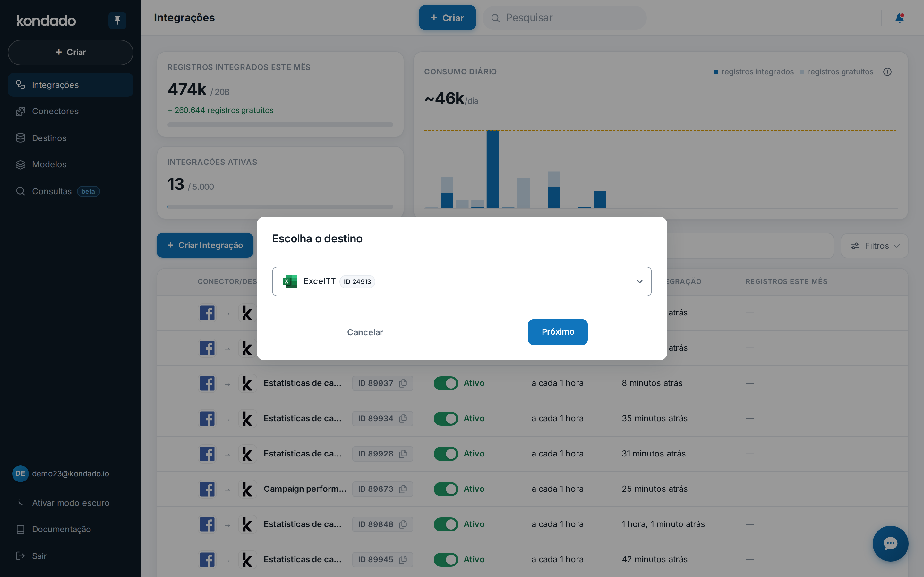The width and height of the screenshot is (924, 577).
Task: Click the sidebar pin icon
Action: point(117,20)
